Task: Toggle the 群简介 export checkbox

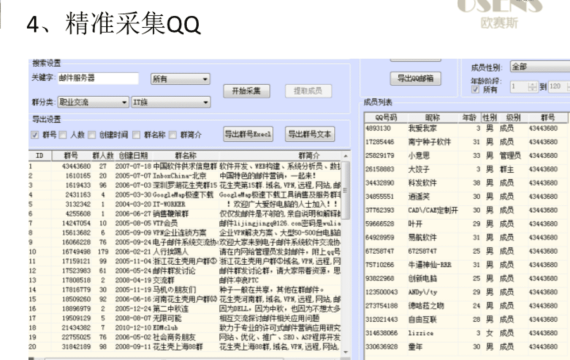Action: [173, 135]
